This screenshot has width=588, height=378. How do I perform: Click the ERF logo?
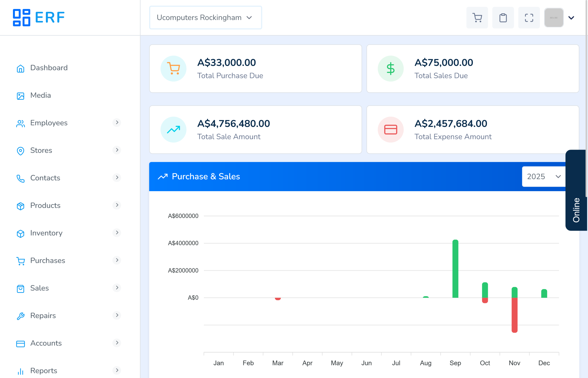[39, 17]
